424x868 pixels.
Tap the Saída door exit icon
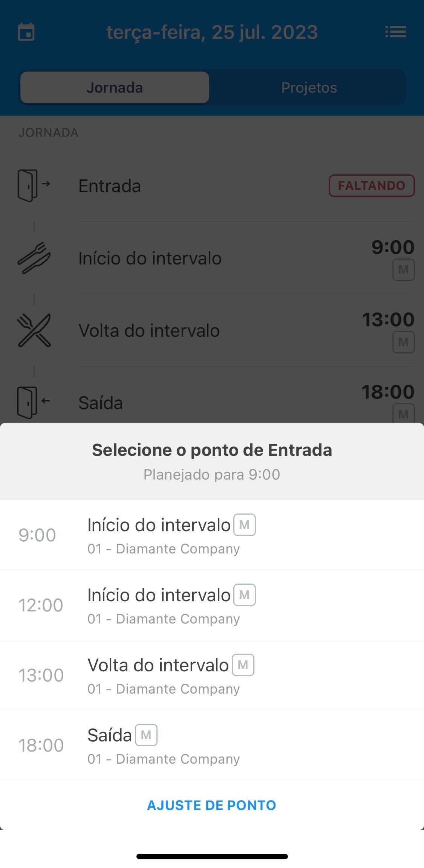point(34,402)
